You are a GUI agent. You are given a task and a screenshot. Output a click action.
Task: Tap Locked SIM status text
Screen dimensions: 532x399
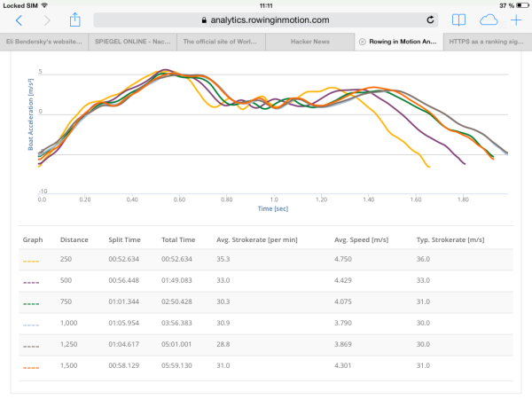[20, 5]
